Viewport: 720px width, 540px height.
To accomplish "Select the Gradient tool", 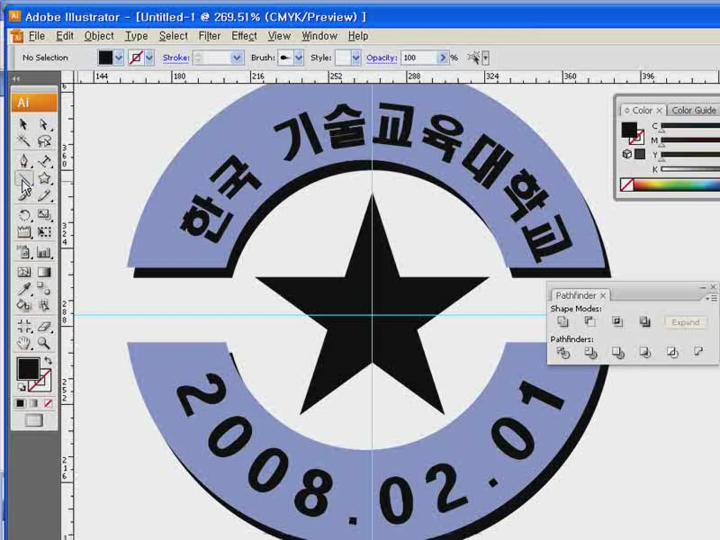I will [x=44, y=272].
